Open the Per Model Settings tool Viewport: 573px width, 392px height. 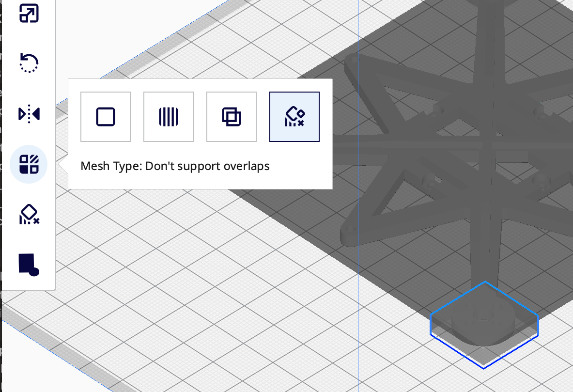29,164
